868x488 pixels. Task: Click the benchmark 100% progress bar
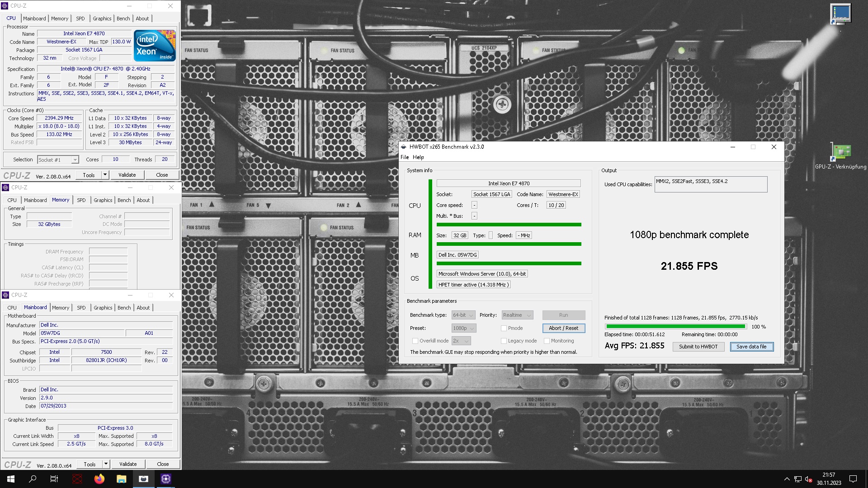click(x=675, y=327)
